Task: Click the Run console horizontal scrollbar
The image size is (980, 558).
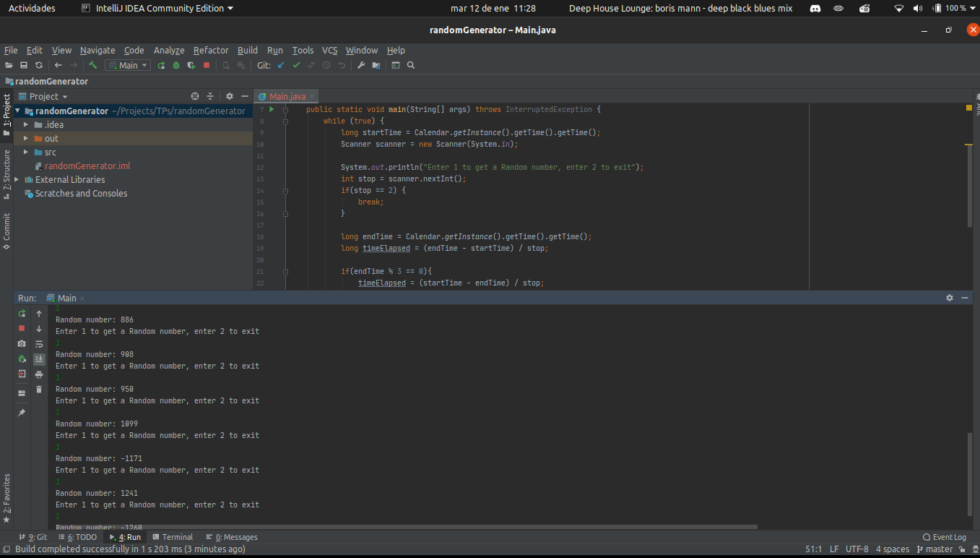Action: [404, 527]
